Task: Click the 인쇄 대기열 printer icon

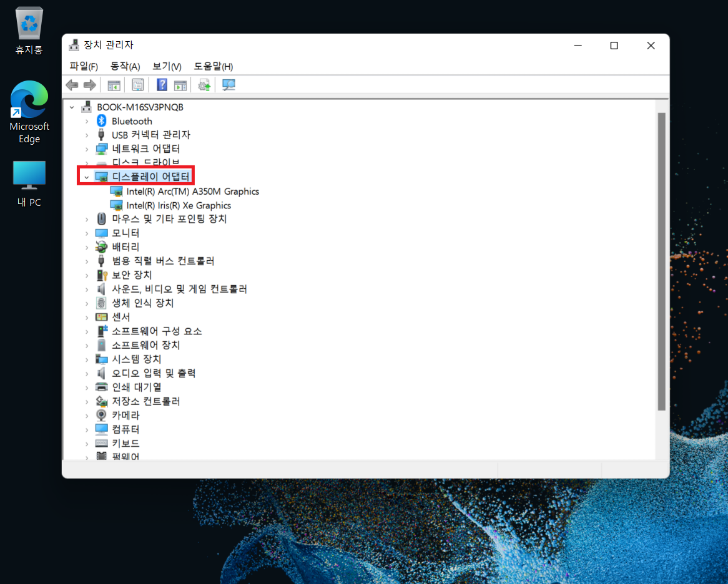Action: pos(102,387)
